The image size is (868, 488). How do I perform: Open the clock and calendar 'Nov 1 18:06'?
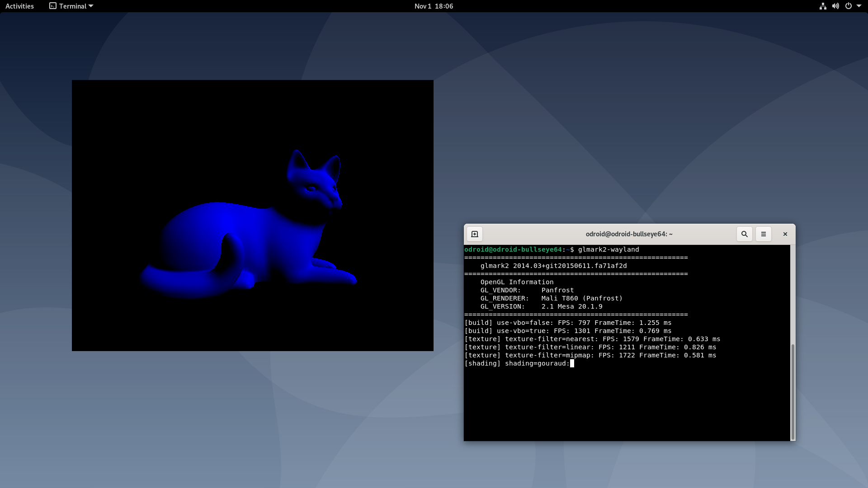(x=434, y=6)
